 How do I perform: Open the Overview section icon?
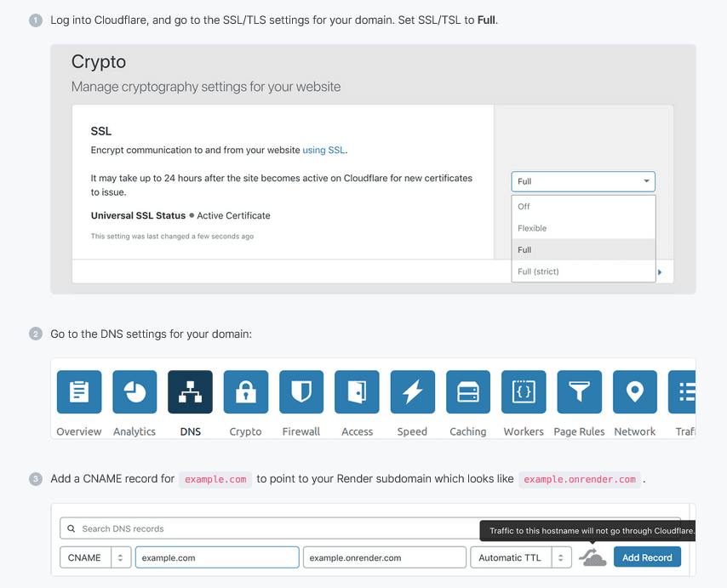(x=79, y=392)
